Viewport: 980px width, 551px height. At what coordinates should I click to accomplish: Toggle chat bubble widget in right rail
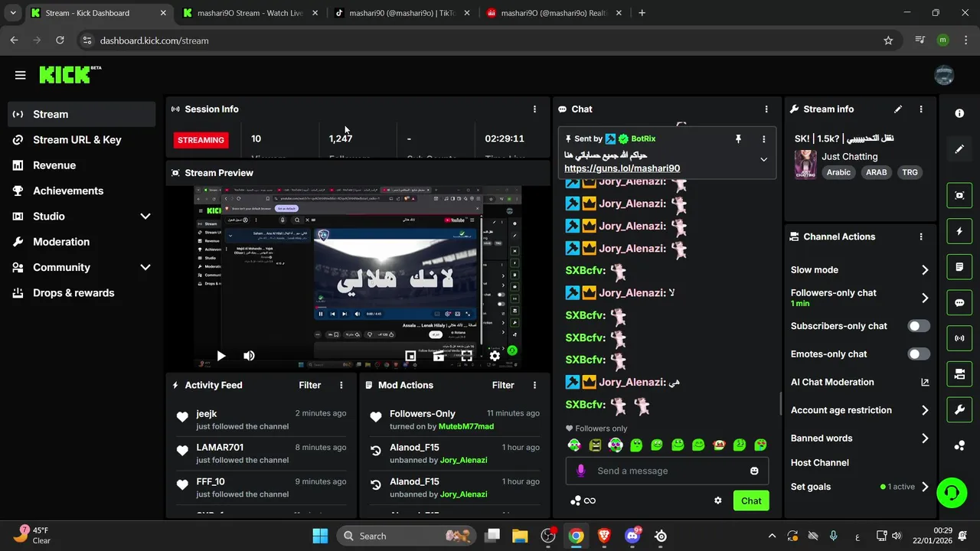[959, 302]
